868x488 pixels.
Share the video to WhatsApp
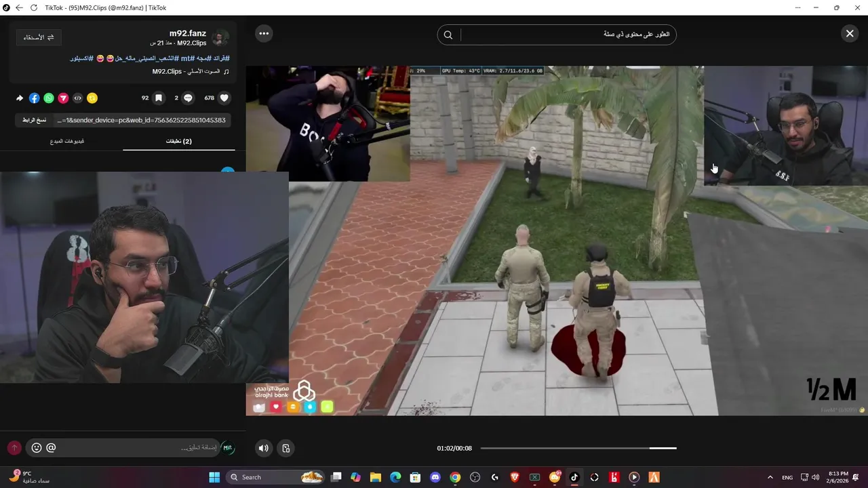[x=49, y=98]
